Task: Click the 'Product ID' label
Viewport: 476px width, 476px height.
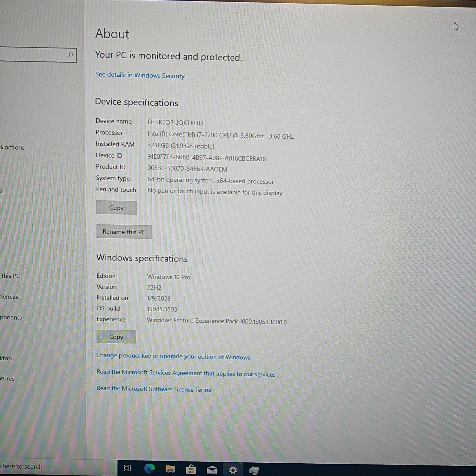Action: pos(111,167)
